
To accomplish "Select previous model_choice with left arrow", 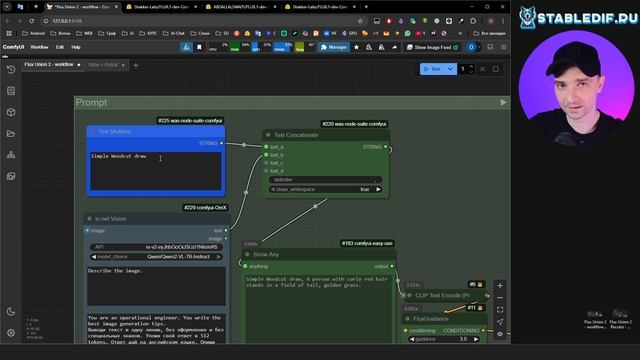I will pos(94,257).
